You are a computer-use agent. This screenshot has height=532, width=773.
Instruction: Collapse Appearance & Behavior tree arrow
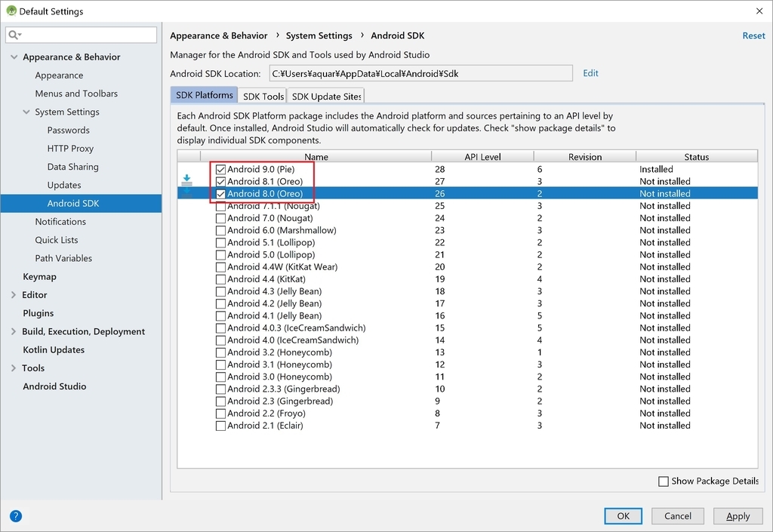coord(14,57)
